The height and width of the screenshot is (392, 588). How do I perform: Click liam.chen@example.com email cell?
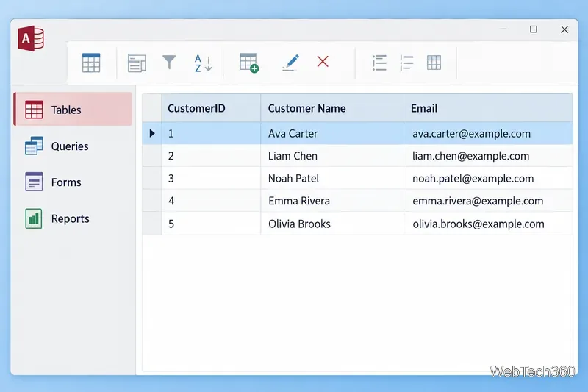(488, 156)
